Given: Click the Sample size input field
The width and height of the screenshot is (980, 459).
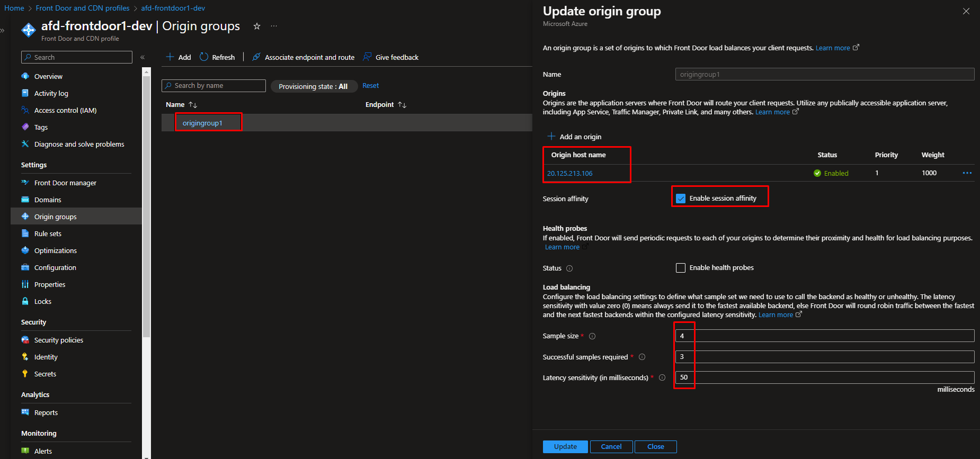Looking at the screenshot, I should click(x=825, y=336).
